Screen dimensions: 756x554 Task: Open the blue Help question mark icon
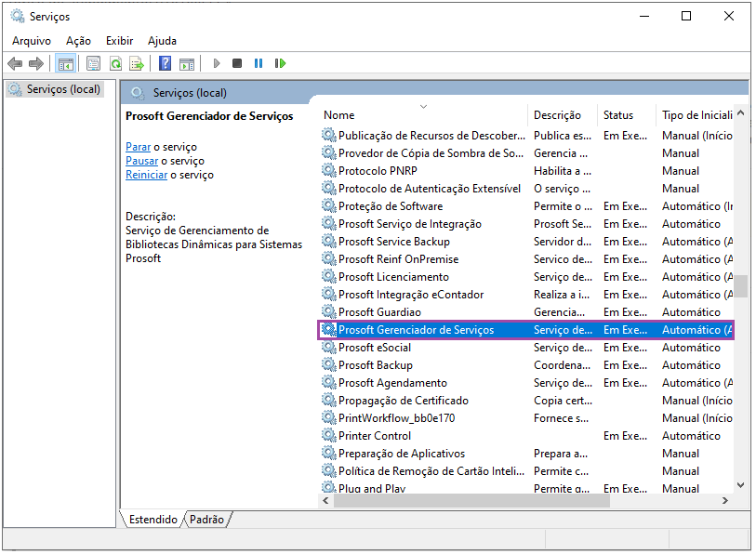point(165,63)
